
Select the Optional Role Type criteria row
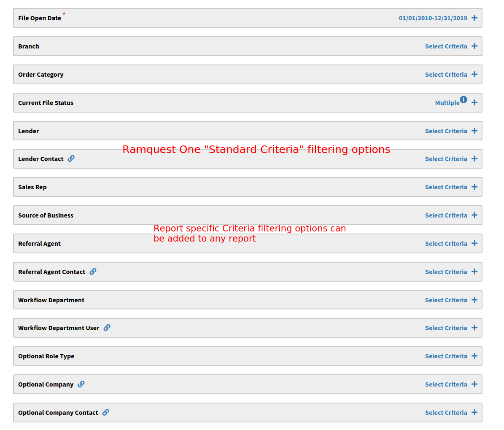pos(446,356)
